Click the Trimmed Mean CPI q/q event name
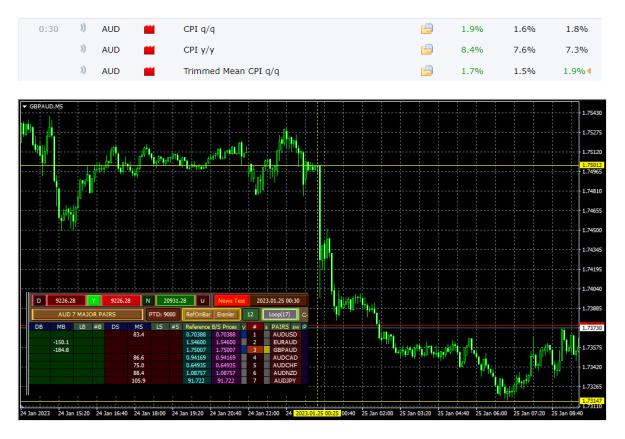Image resolution: width=625 pixels, height=439 pixels. 231,71
